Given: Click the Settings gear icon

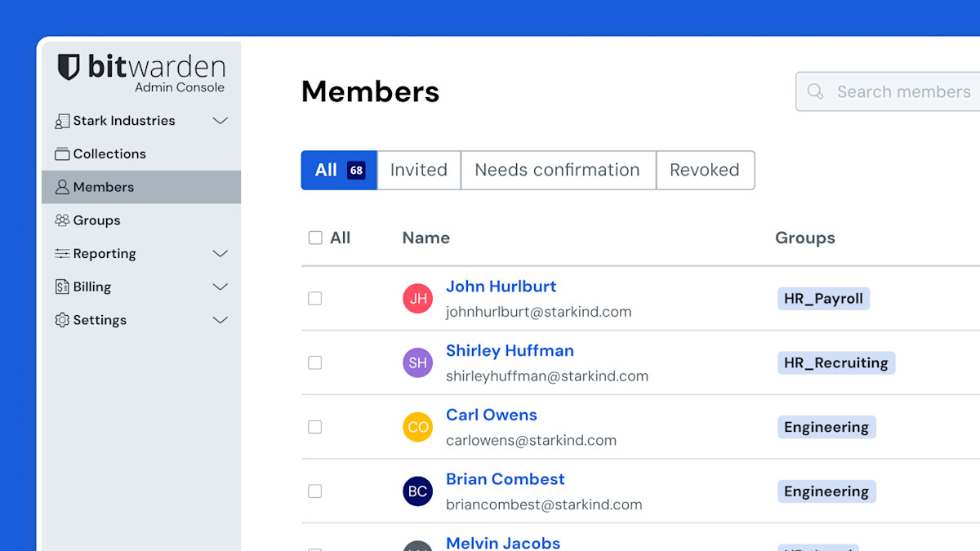Looking at the screenshot, I should click(62, 321).
